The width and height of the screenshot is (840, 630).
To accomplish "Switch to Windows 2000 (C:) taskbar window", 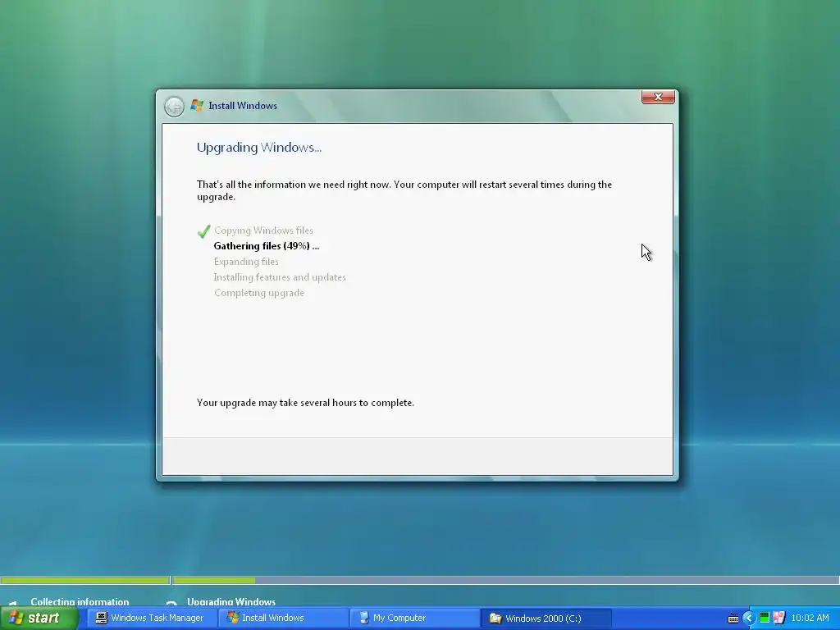I will coord(544,619).
